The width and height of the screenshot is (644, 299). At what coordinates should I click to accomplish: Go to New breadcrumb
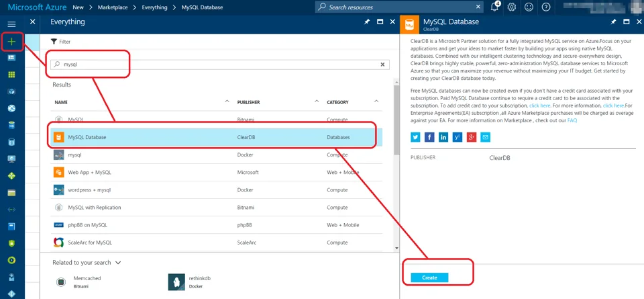coord(78,7)
